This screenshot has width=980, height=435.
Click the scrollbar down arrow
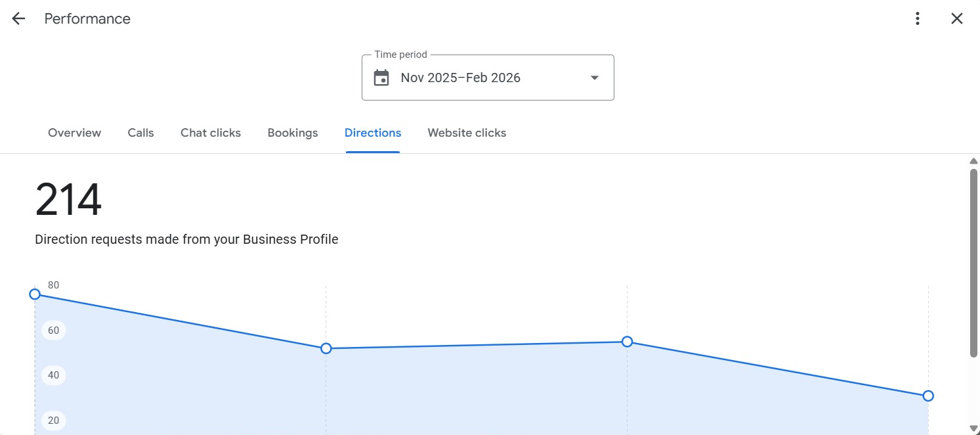974,428
